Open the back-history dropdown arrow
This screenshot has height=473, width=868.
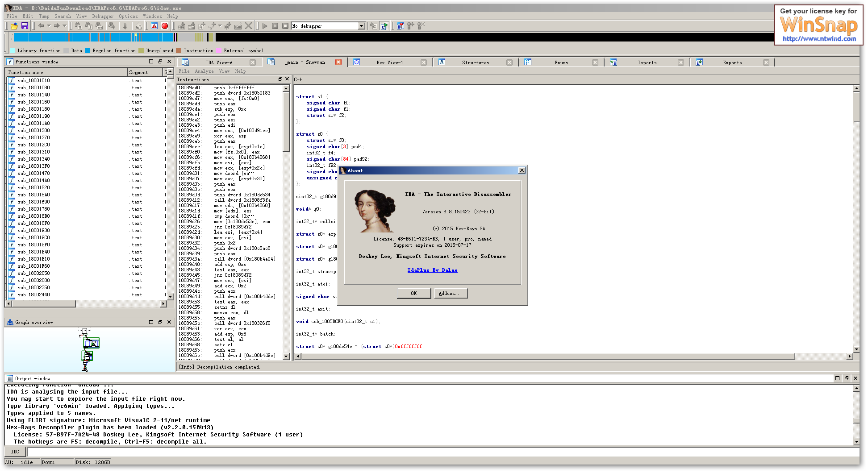48,26
